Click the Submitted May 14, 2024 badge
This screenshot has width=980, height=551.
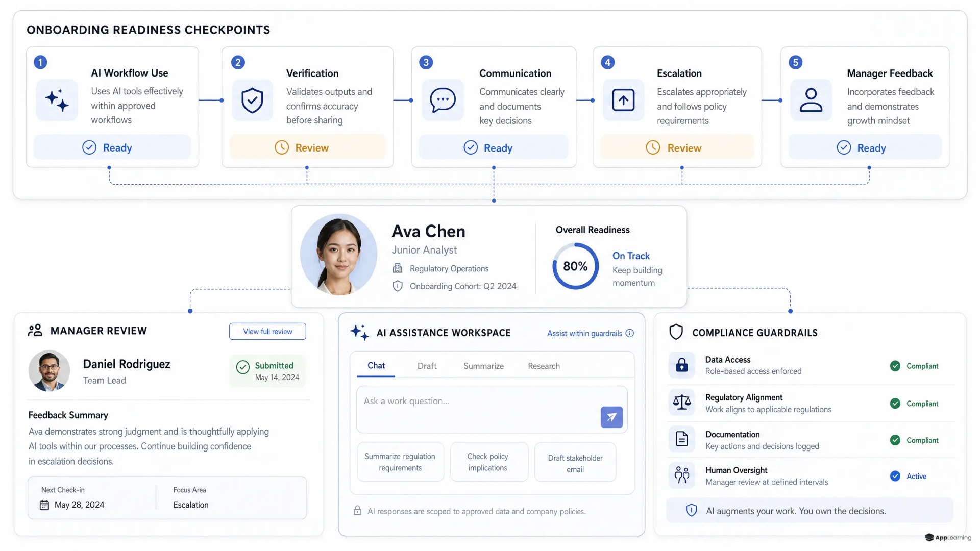(x=268, y=371)
